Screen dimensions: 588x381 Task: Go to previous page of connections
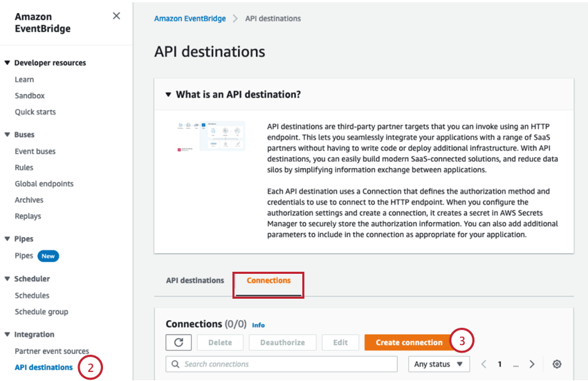tap(484, 364)
